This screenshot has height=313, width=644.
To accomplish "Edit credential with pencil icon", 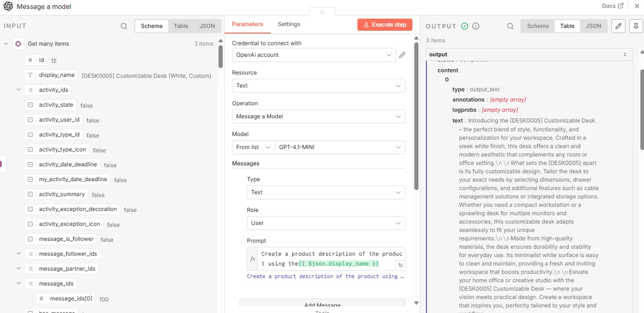I will pos(402,55).
